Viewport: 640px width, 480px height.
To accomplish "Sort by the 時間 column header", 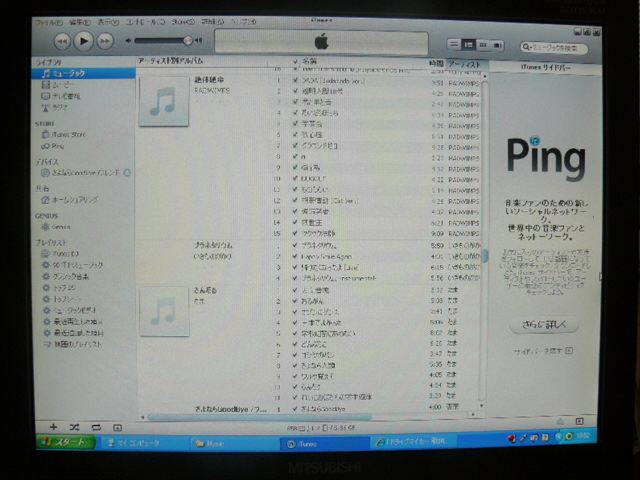I will (x=436, y=64).
